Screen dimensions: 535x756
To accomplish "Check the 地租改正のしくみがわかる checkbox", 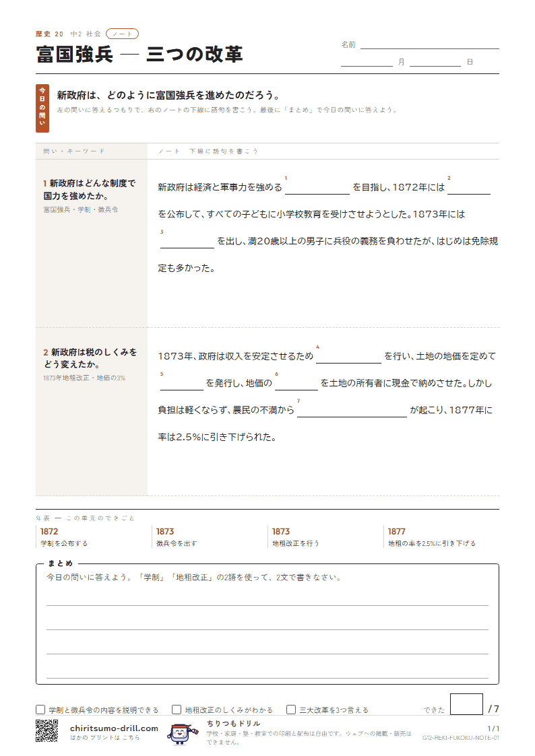I will 177,710.
